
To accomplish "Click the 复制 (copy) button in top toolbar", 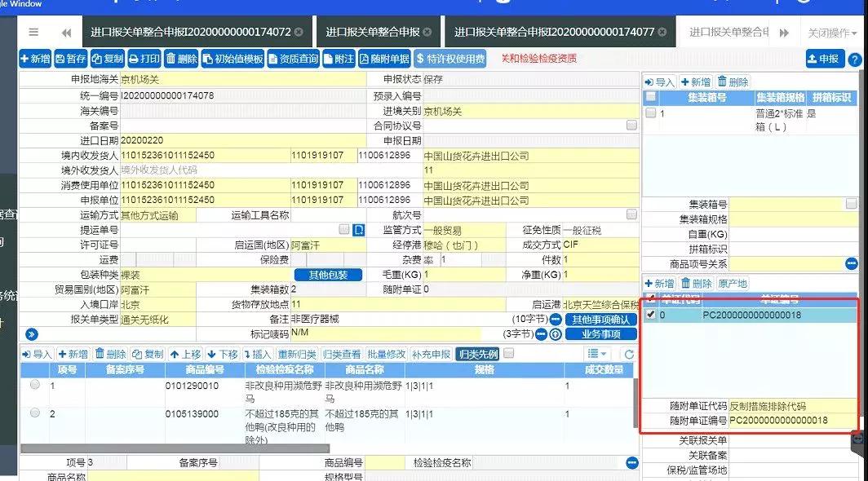I will 108,59.
